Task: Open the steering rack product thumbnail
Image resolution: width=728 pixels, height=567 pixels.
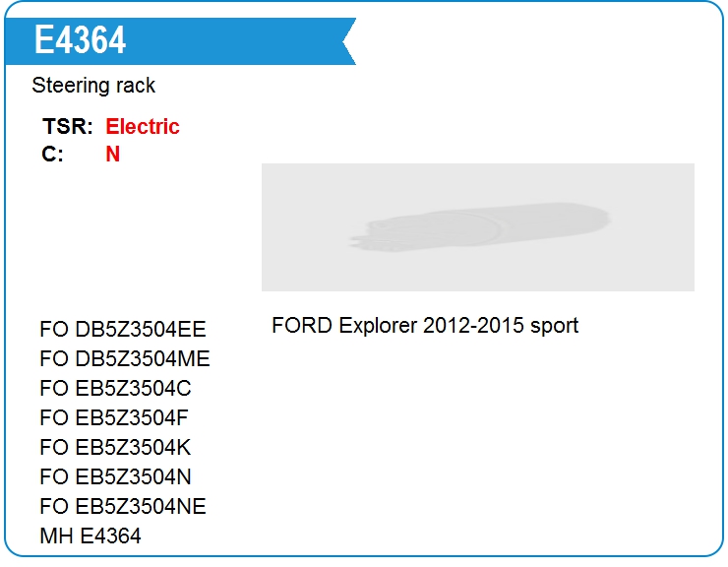Action: point(478,227)
